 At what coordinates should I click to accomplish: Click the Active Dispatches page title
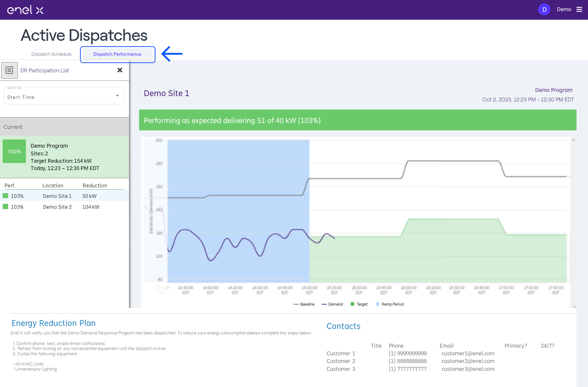click(x=84, y=35)
